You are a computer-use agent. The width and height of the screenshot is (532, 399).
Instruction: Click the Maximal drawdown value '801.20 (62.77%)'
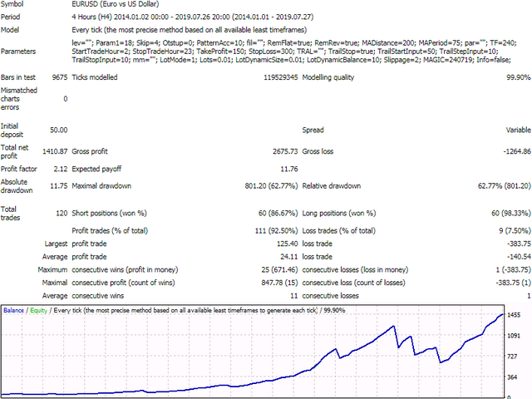pos(271,186)
